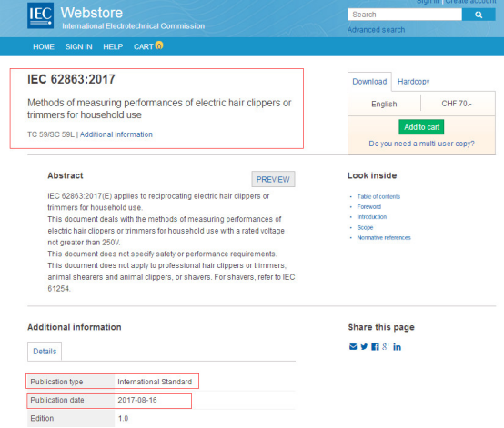Click the Publication type label
504x428 pixels.
tap(56, 382)
